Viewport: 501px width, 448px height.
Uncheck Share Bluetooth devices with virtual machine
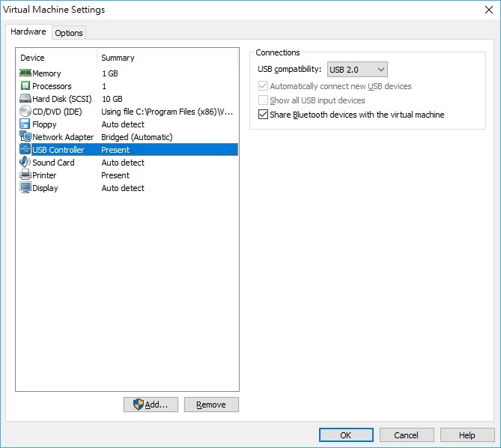pyautogui.click(x=263, y=115)
